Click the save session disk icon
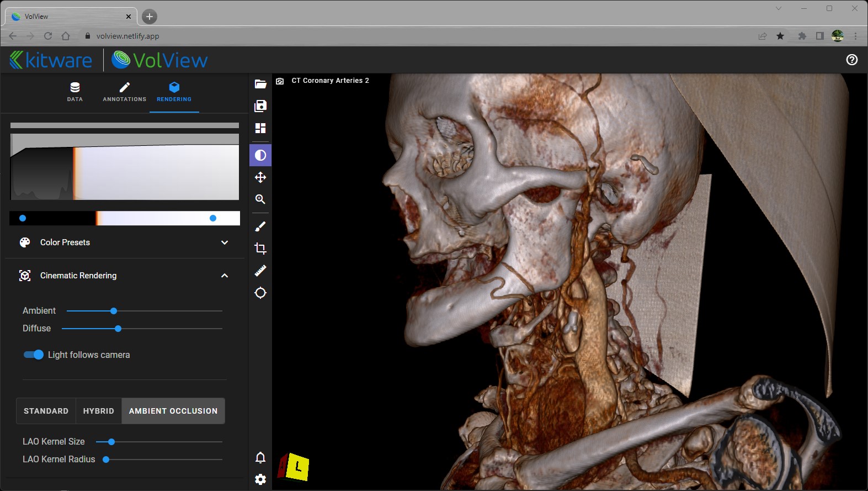868x491 pixels. click(x=260, y=106)
